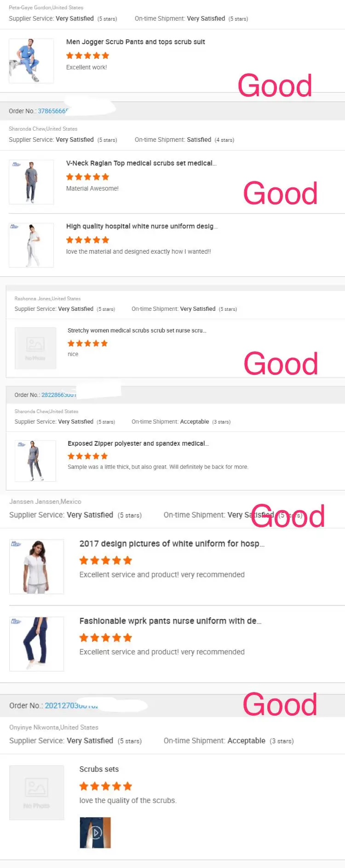This screenshot has width=345, height=868.
Task: Open 2017 design pictures of white uniform title
Action: 172,544
